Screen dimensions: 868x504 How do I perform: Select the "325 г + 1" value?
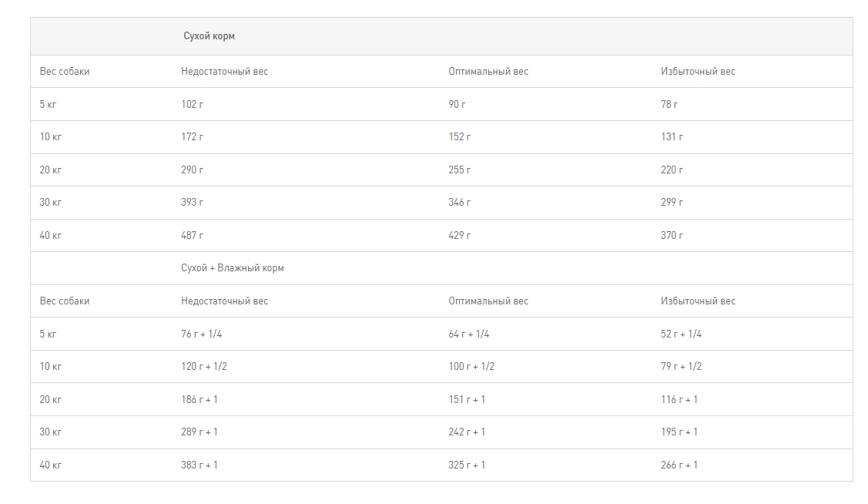pos(467,465)
